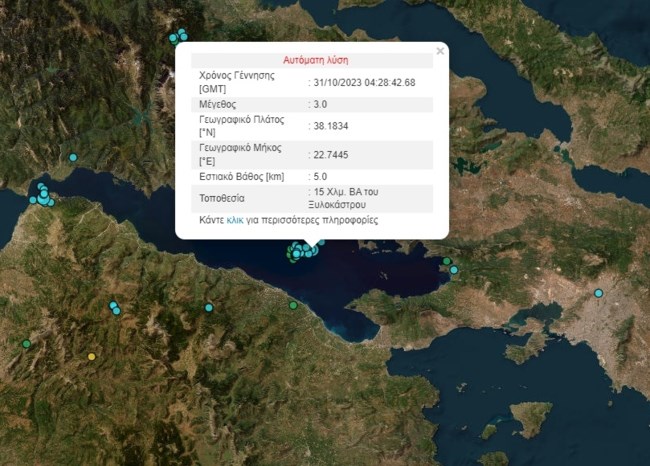The image size is (650, 466).
Task: Close the earthquake info popup
Action: coord(440,51)
